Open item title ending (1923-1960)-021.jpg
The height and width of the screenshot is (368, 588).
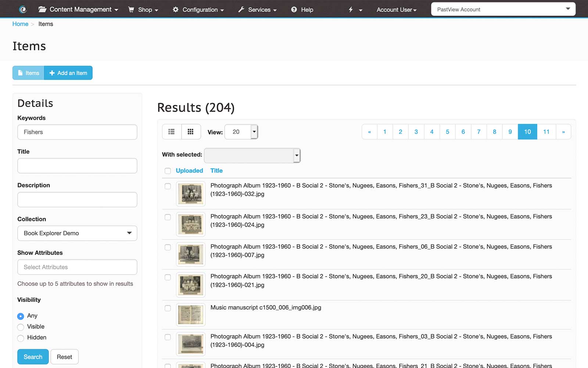[381, 281]
